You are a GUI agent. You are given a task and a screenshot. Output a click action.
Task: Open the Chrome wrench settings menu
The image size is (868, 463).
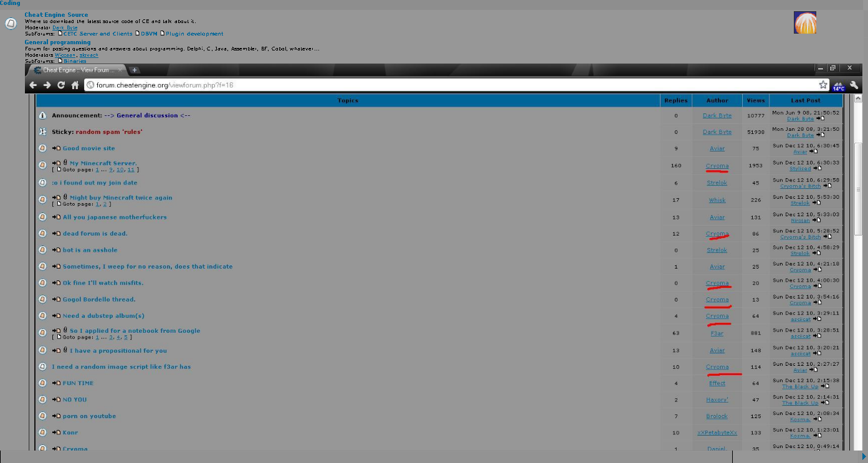coord(855,85)
